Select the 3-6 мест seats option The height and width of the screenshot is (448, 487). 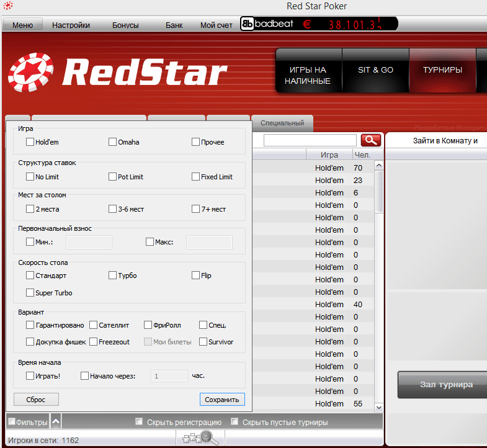[x=112, y=208]
